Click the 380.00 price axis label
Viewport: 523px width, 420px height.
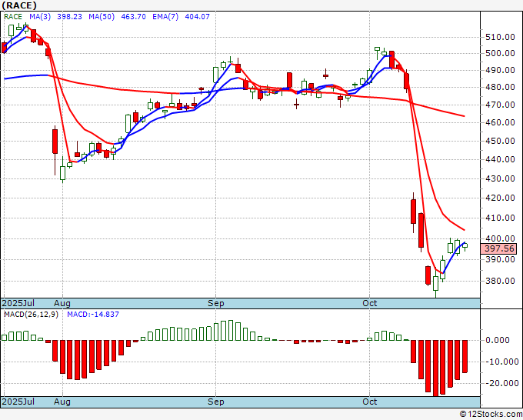(500, 282)
